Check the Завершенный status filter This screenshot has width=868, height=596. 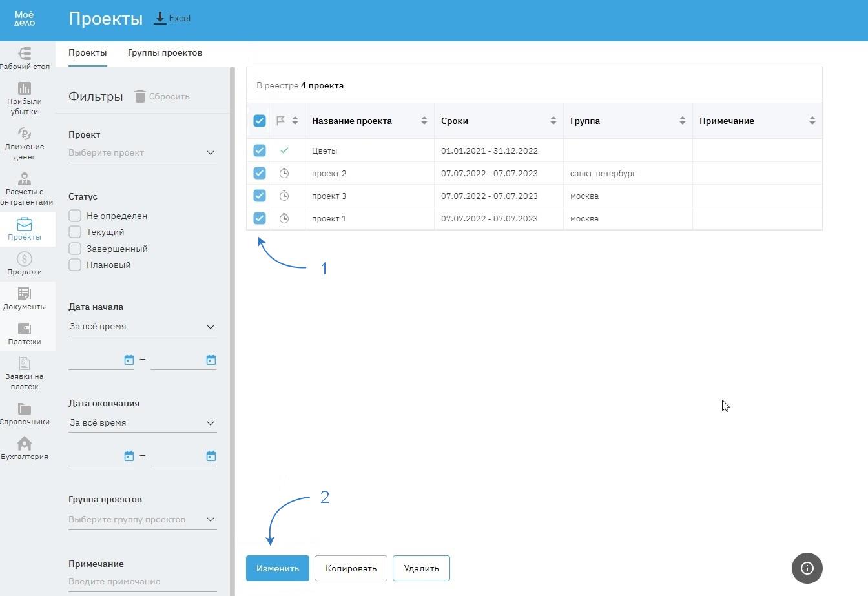[75, 249]
